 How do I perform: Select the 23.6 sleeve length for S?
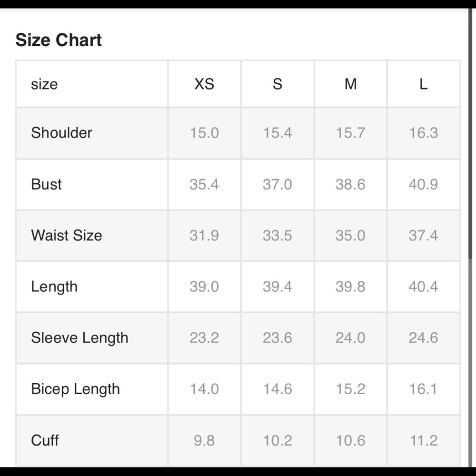coord(277,337)
